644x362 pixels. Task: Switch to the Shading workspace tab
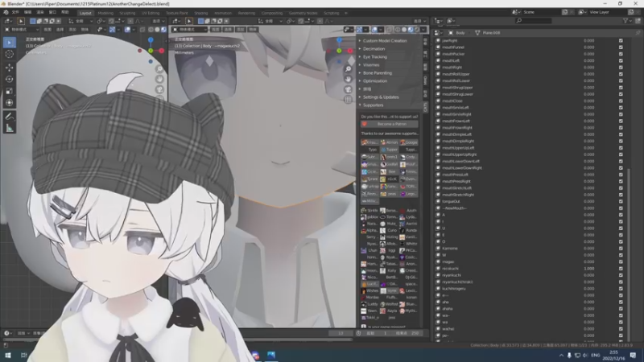(x=200, y=13)
